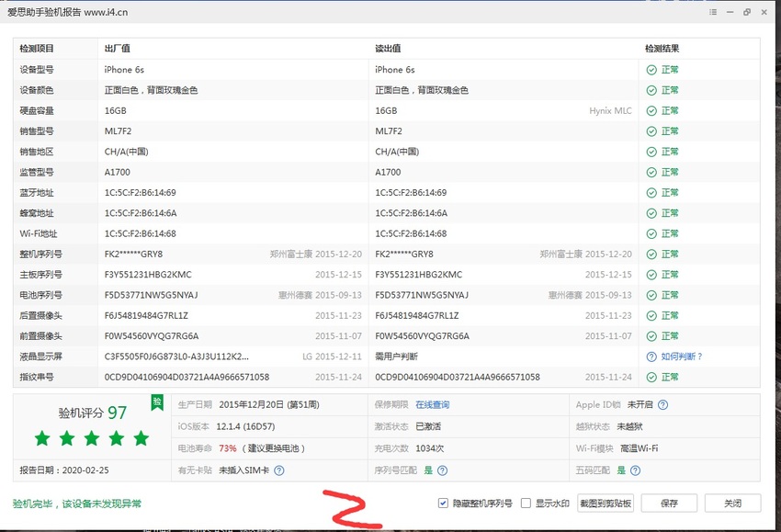Screen dimensions: 781x532
Task: Click 截图到剪贴板 button
Action: pos(606,504)
